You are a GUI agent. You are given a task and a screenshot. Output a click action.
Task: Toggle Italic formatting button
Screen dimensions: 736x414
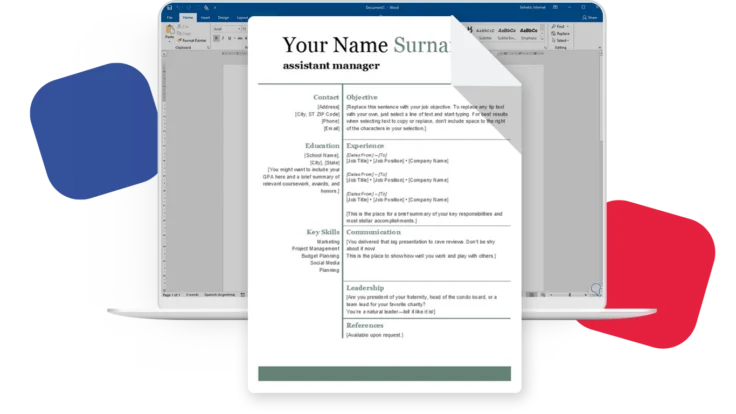click(223, 38)
